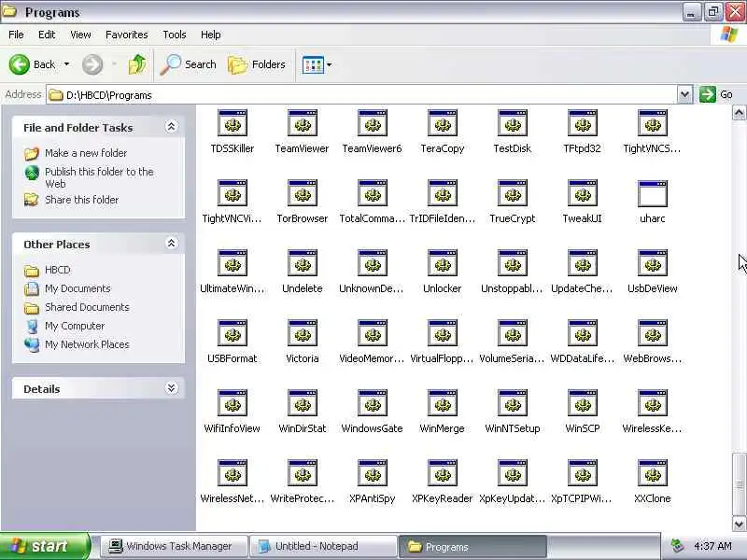Select the TDSSKiller program icon
This screenshot has height=560, width=747.
pyautogui.click(x=233, y=123)
